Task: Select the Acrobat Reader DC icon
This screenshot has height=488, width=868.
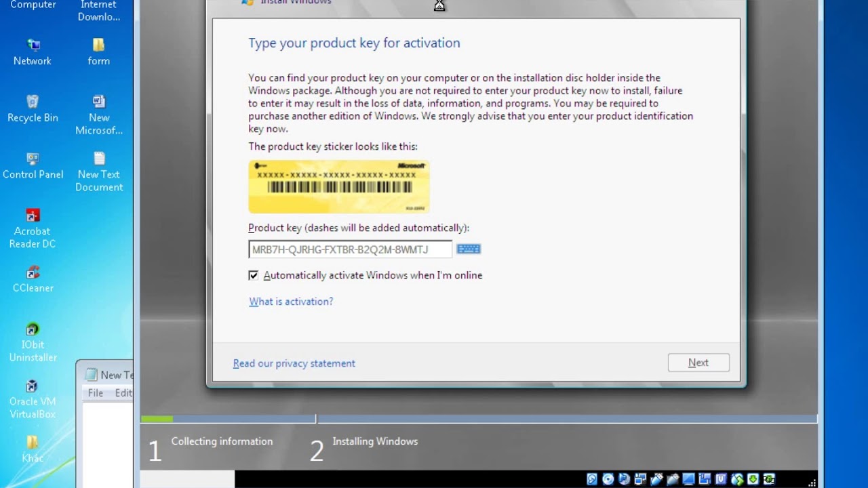Action: [x=33, y=229]
